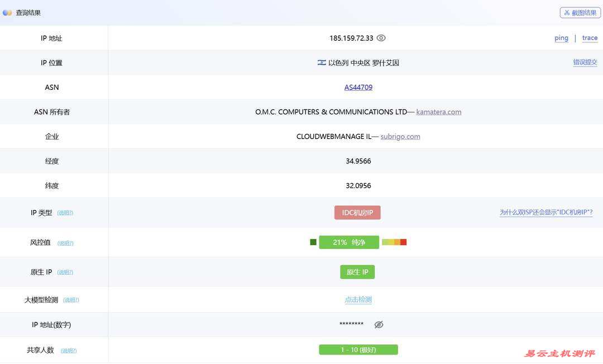Viewport: 603px width, 364px height.
Task: Visit the subrigo.com link
Action: [x=400, y=136]
